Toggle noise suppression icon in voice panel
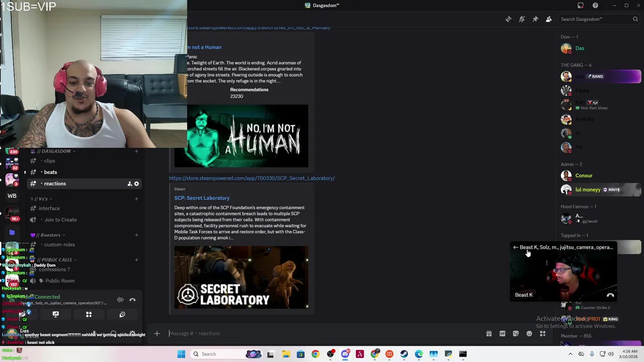 click(x=120, y=300)
